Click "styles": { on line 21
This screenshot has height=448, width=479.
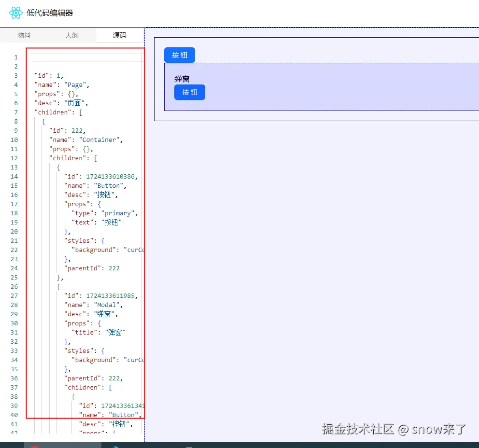85,240
